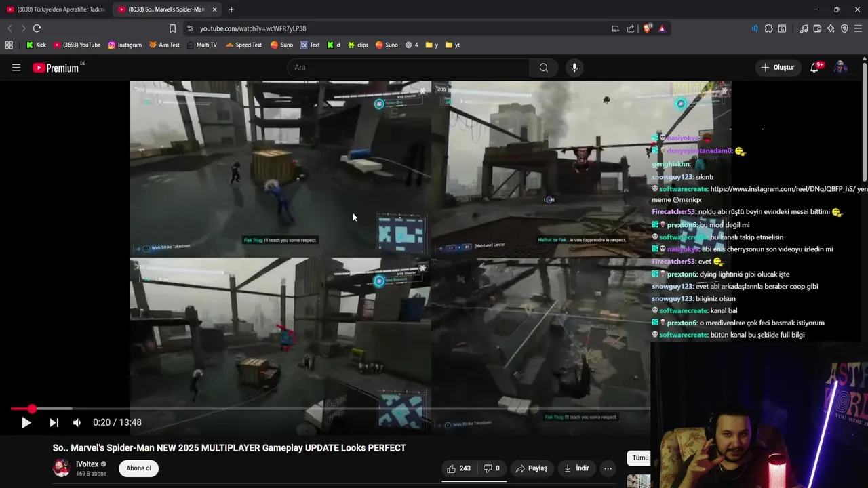Image resolution: width=868 pixels, height=488 pixels.
Task: Click the search-window icon beside the extensions icon
Action: (782, 28)
